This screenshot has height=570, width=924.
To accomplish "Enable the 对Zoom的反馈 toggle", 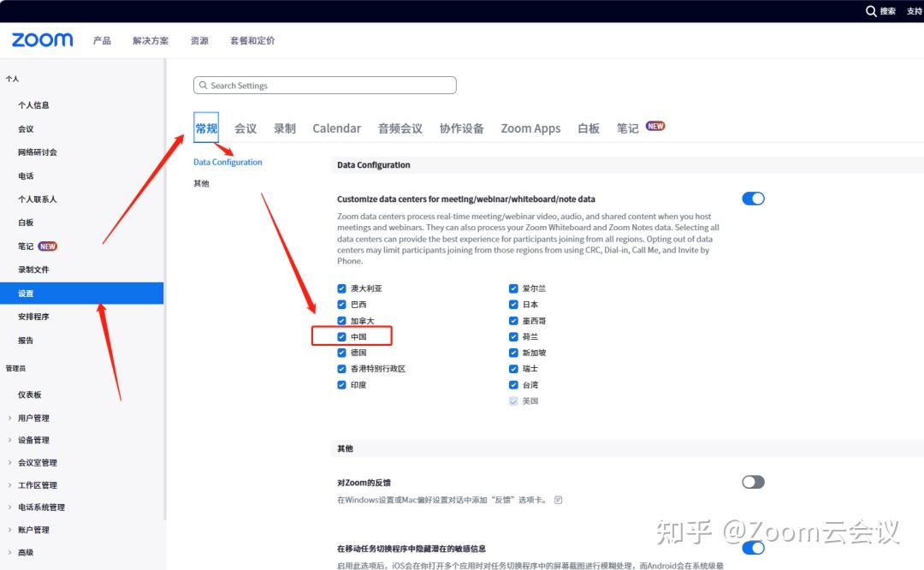I will 753,482.
